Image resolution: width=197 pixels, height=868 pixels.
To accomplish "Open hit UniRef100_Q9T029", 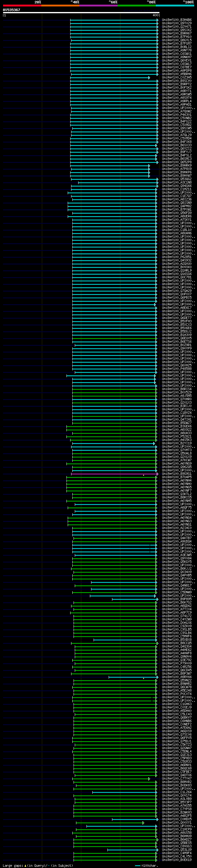I will pos(177,23).
